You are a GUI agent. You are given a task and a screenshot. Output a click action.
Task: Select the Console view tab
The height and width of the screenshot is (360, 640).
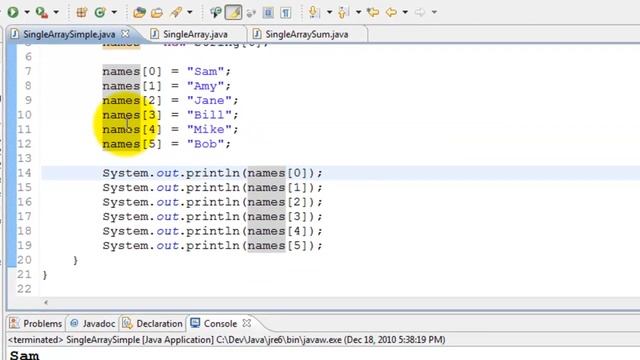click(220, 324)
